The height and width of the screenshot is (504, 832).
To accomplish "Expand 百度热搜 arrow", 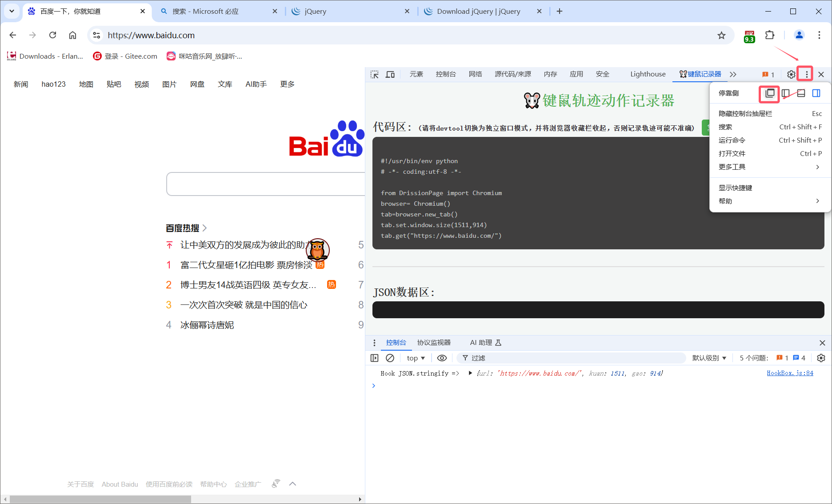I will tap(204, 228).
